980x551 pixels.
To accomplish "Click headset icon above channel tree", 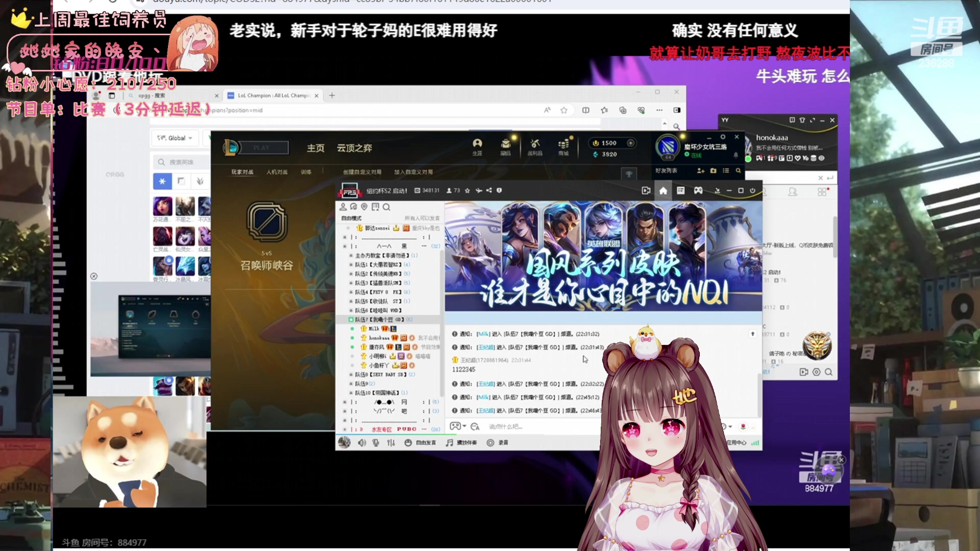I will tap(354, 207).
